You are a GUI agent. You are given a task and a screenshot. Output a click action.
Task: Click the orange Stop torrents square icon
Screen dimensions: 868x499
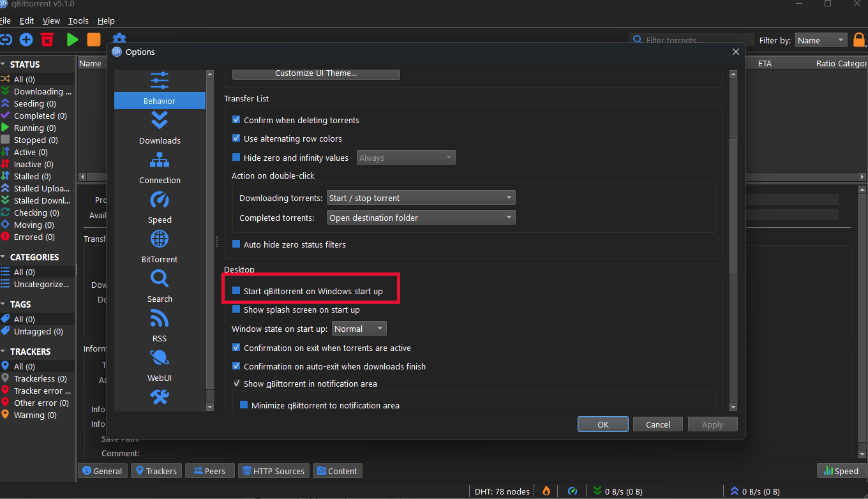click(x=94, y=40)
